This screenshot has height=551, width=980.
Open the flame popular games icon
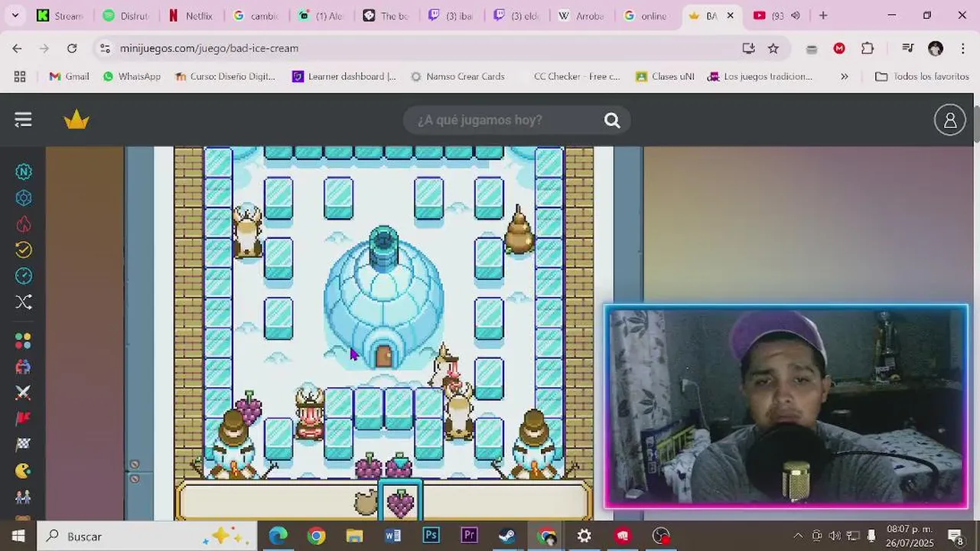pyautogui.click(x=24, y=224)
